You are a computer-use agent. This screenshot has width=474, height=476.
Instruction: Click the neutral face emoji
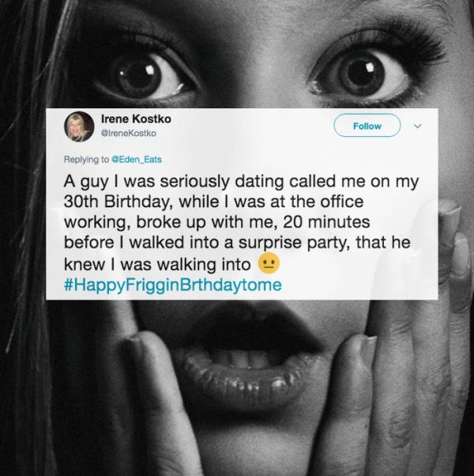pos(269,263)
